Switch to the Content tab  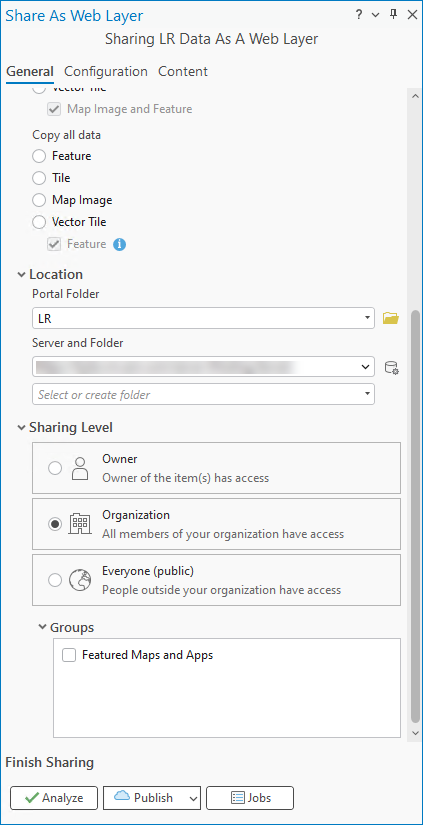(x=183, y=72)
